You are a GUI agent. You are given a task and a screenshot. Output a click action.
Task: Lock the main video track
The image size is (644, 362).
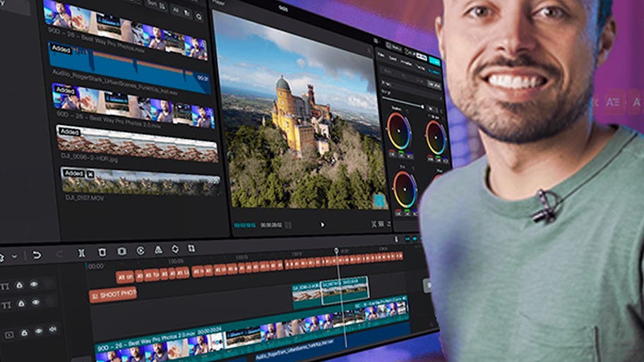coord(24,332)
